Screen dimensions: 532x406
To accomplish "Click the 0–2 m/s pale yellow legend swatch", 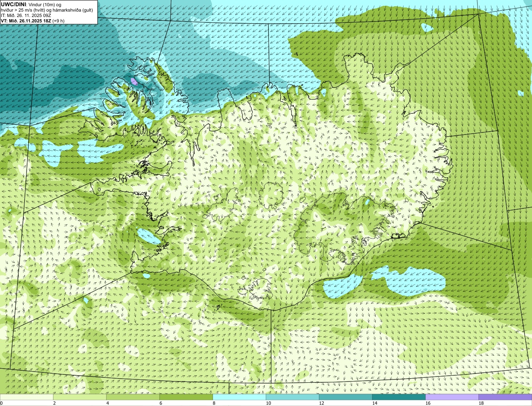I will (27, 397).
